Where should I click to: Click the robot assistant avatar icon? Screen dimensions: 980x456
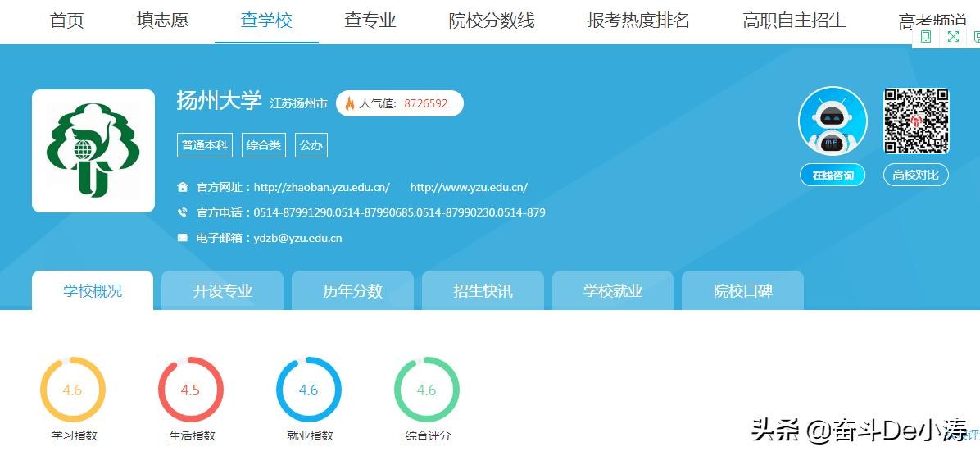[x=833, y=121]
